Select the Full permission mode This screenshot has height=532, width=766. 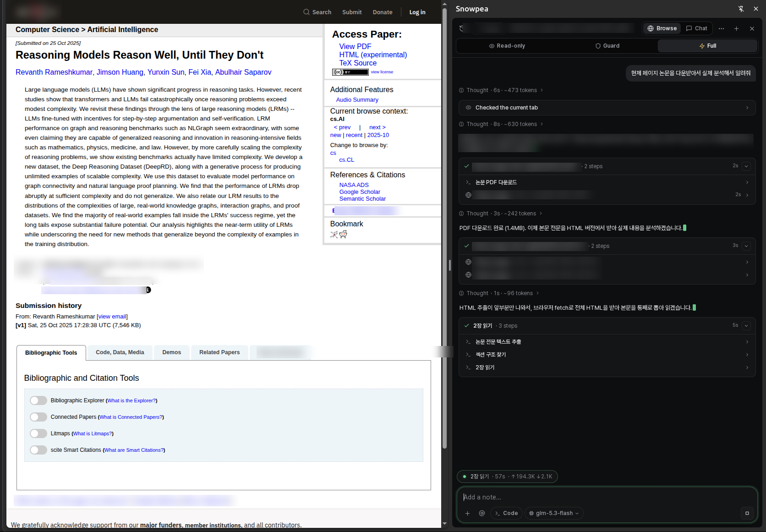point(707,46)
